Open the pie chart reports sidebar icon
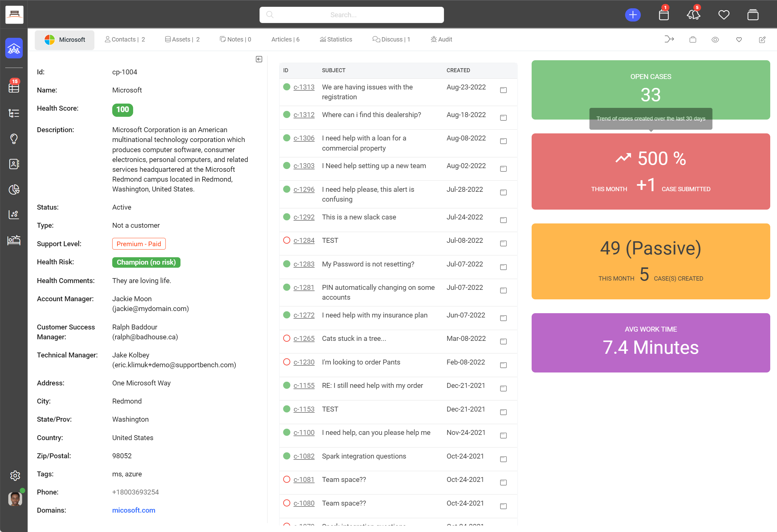Image resolution: width=777 pixels, height=532 pixels. coord(14,190)
